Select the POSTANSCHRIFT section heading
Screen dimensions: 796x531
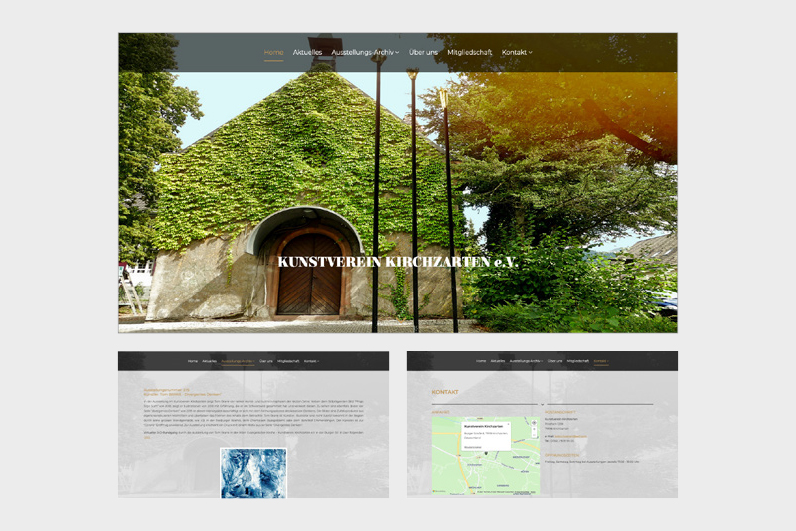(x=560, y=412)
